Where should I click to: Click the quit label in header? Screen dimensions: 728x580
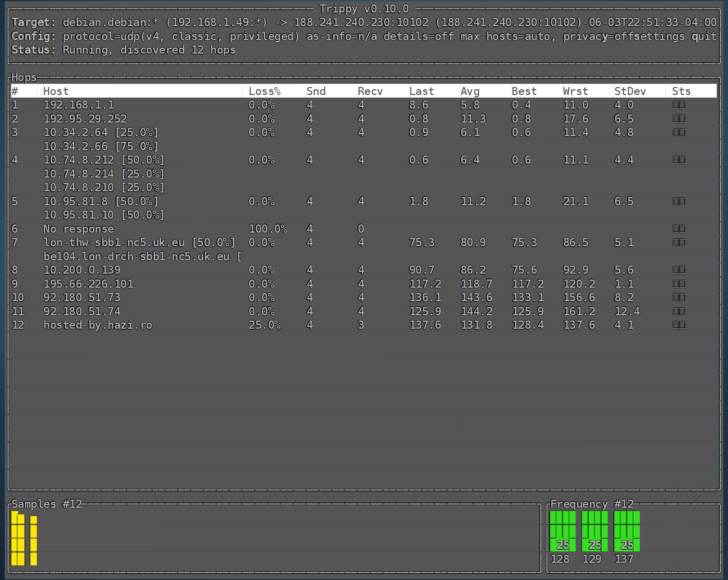pyautogui.click(x=703, y=36)
